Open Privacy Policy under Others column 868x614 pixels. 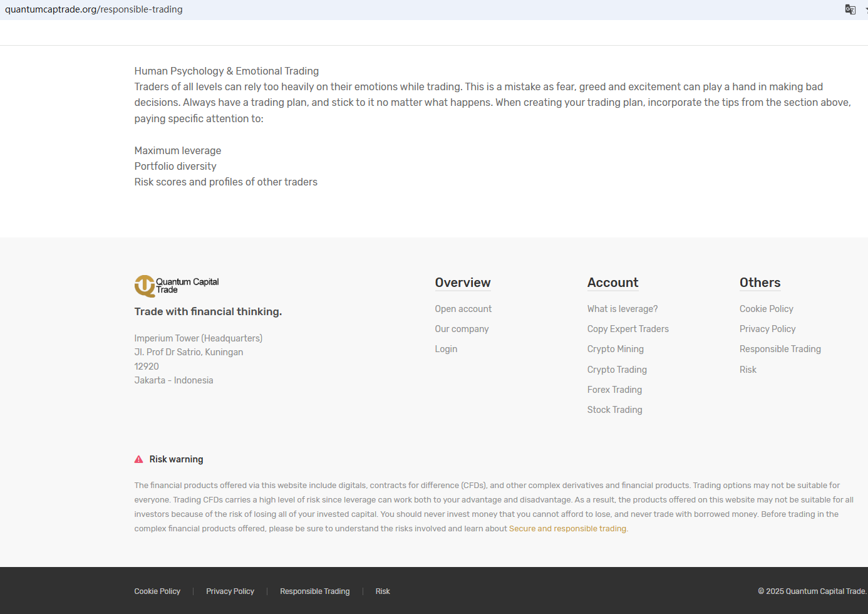pyautogui.click(x=767, y=329)
